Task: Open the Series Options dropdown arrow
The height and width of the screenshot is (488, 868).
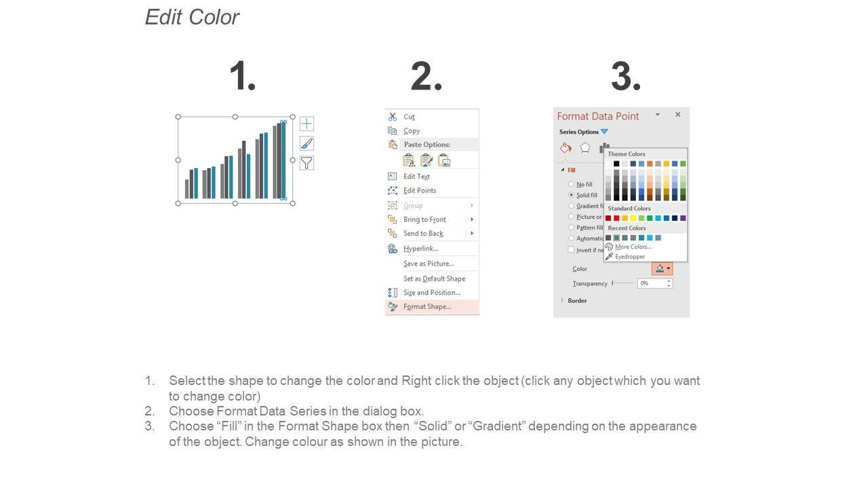Action: [x=604, y=132]
